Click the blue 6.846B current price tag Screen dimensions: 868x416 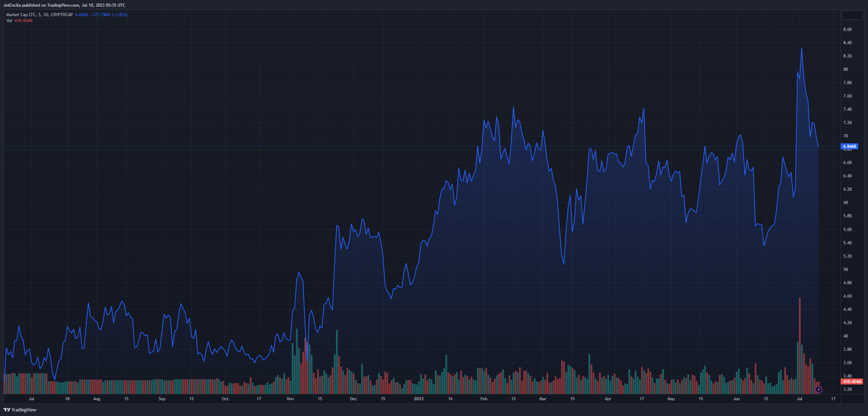[849, 146]
